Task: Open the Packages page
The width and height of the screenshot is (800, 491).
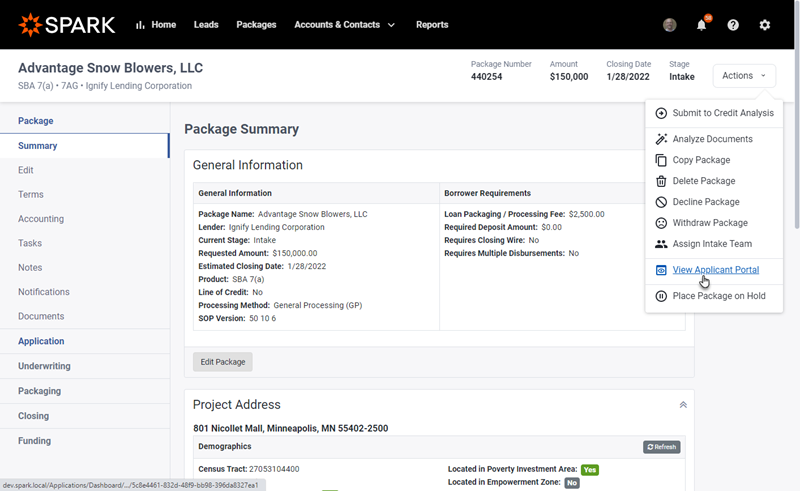Action: click(x=256, y=24)
